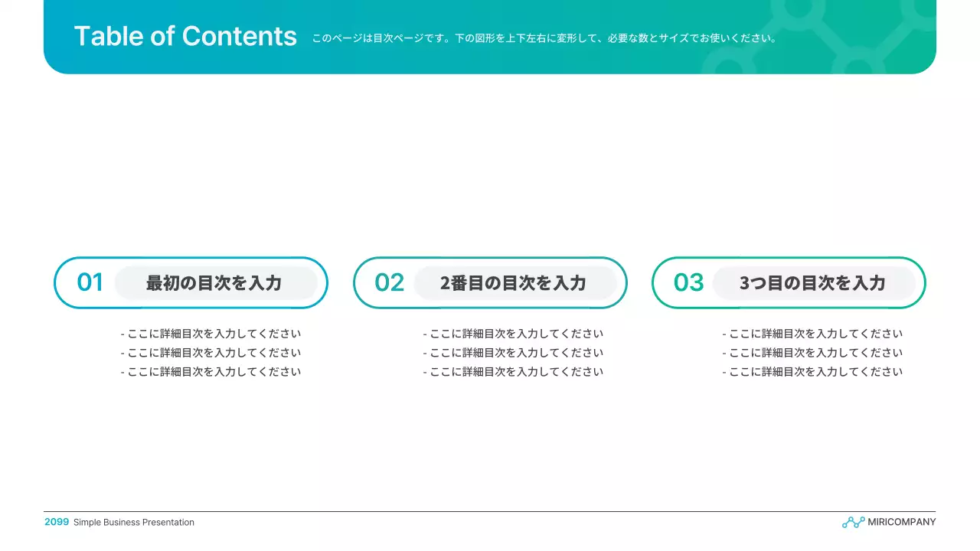The height and width of the screenshot is (551, 980).
Task: Select the green '01' number marker
Action: point(90,282)
